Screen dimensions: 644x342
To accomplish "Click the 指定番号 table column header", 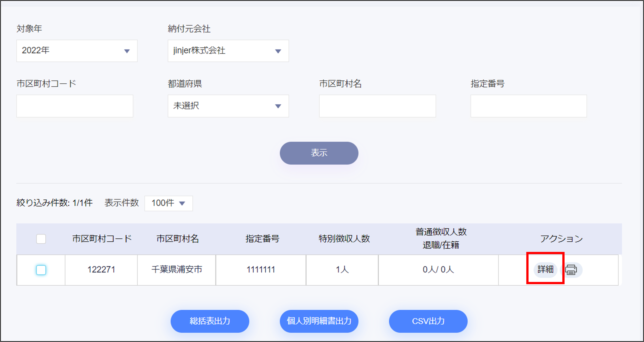I will [x=262, y=239].
